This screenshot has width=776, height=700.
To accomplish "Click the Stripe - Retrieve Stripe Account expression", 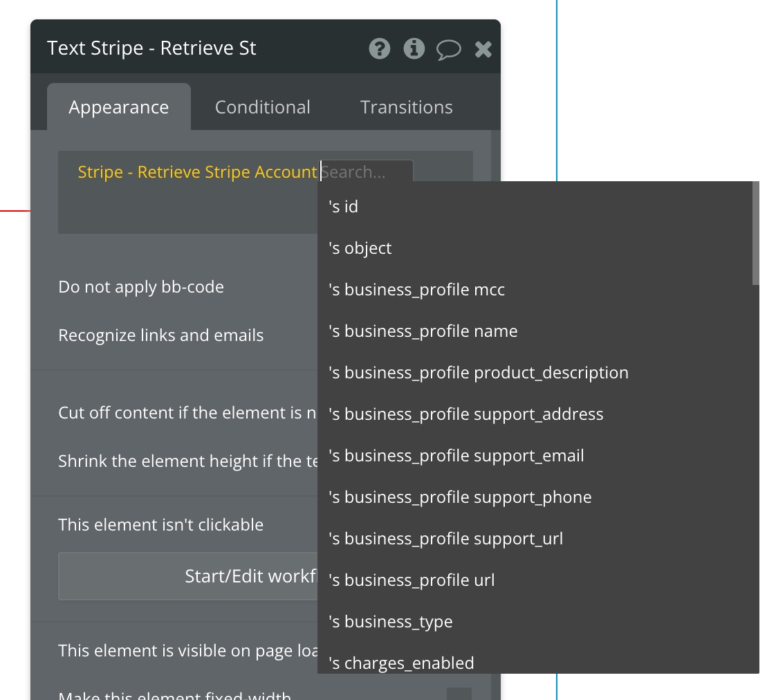I will [x=197, y=172].
